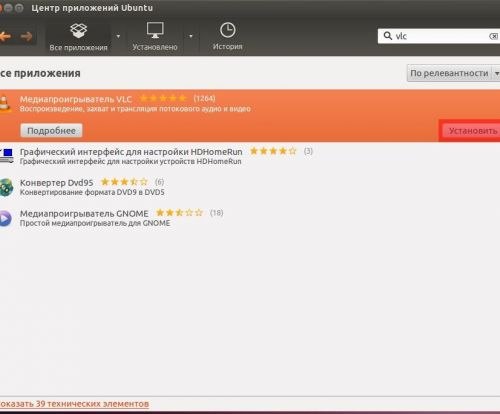
Task: Click the search field containing vlc
Action: [439, 36]
